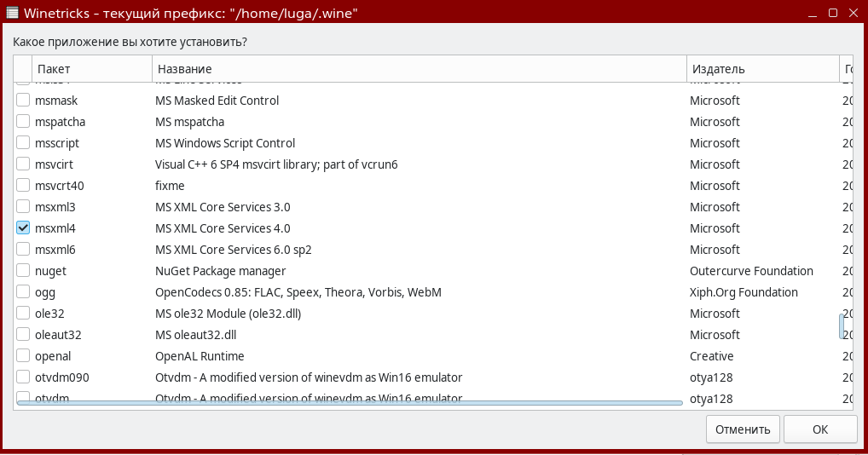
Task: Click 'Outercurve Foundation' publisher cell
Action: [751, 271]
